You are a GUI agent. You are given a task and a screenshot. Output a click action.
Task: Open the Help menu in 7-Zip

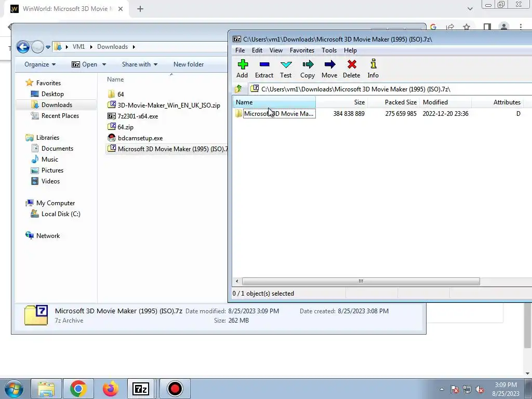click(350, 50)
